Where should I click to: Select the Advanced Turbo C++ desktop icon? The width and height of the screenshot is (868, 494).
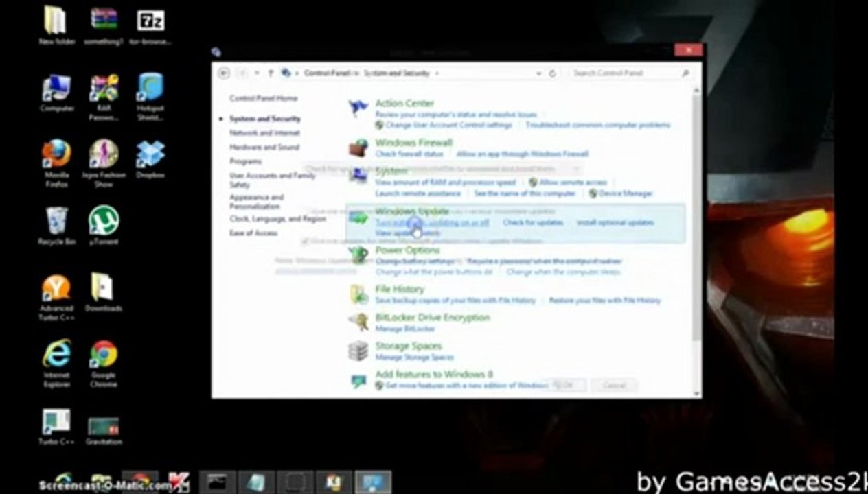[57, 297]
